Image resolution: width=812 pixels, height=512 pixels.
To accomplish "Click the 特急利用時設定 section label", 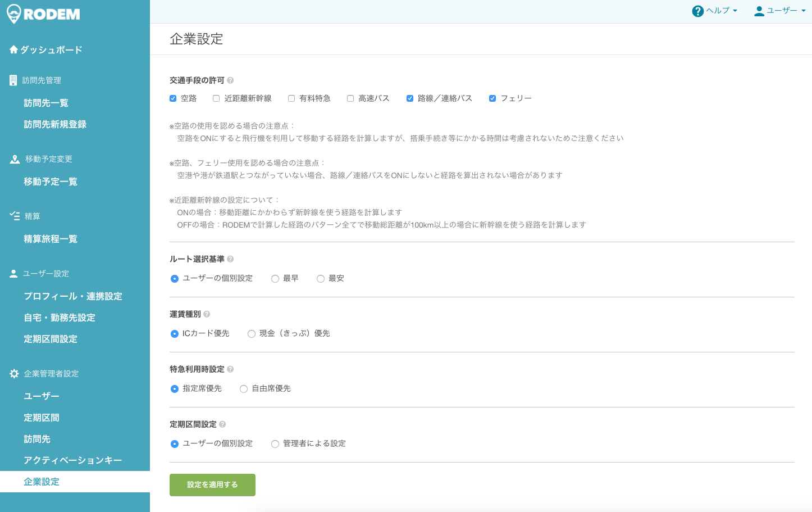I will click(x=197, y=369).
